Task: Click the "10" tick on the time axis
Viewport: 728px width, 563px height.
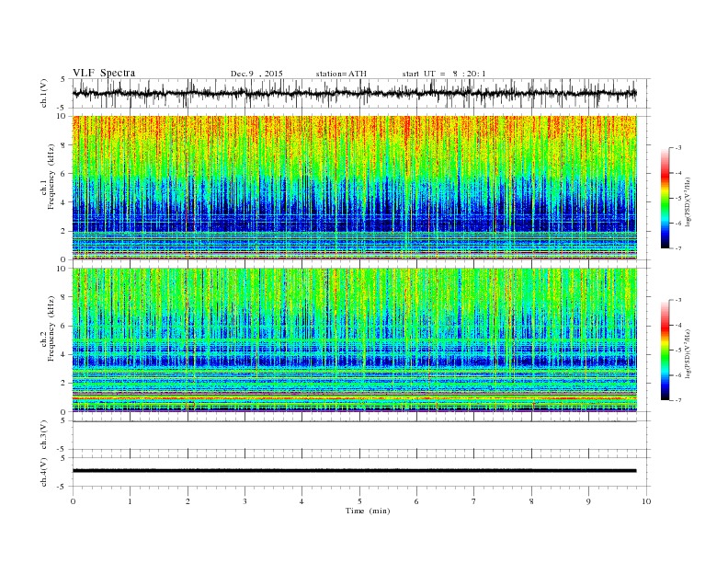Action: (646, 501)
